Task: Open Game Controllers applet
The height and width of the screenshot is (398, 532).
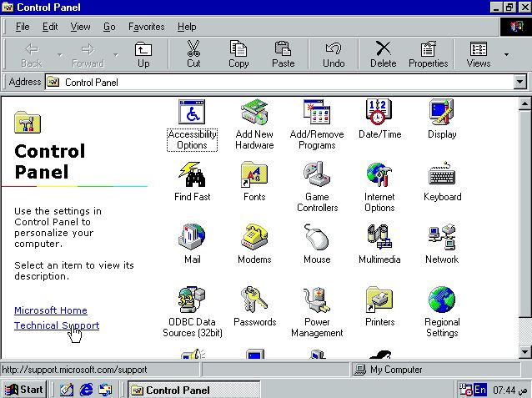Action: (x=317, y=175)
